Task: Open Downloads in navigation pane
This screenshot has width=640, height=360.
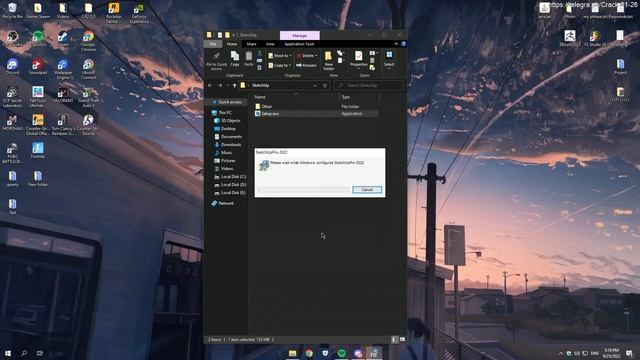Action: pyautogui.click(x=228, y=145)
